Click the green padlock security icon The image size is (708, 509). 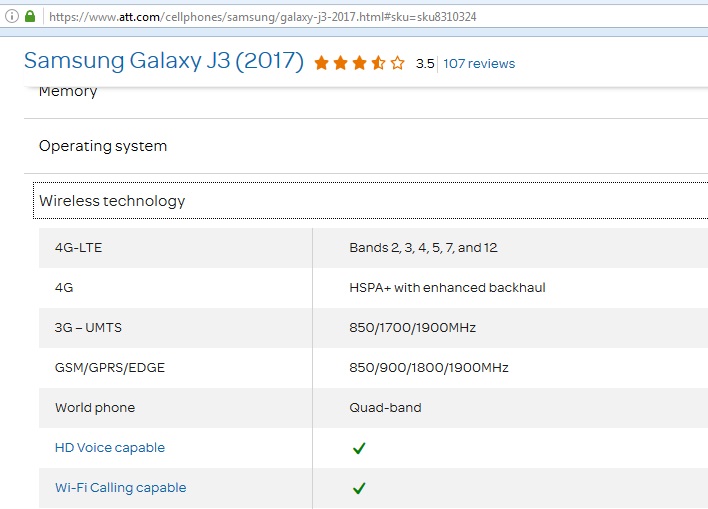(x=30, y=16)
